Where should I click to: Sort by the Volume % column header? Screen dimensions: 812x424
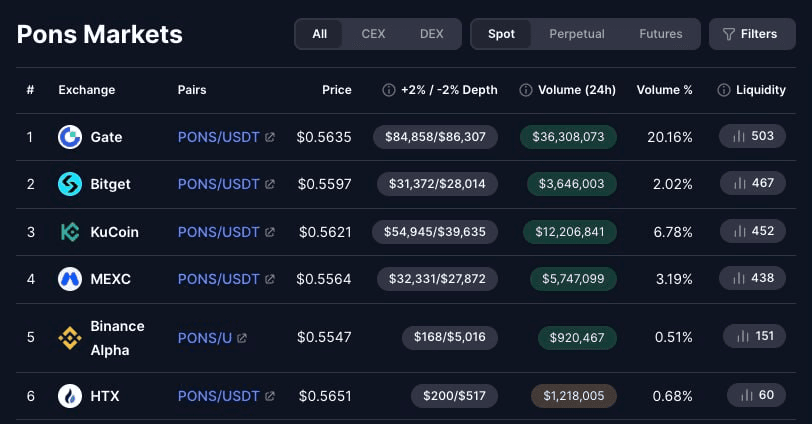pyautogui.click(x=664, y=90)
